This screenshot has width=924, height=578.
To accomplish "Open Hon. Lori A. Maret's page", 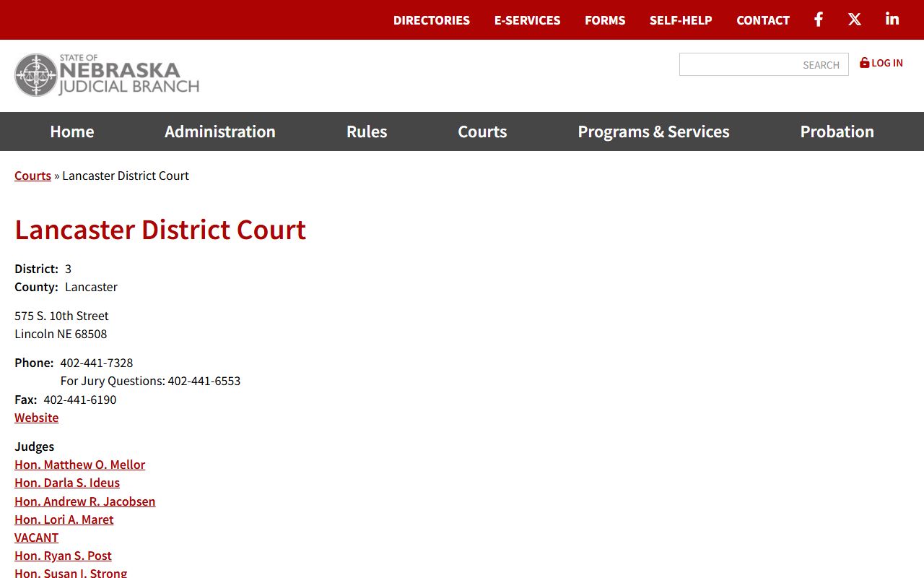I will coord(64,519).
